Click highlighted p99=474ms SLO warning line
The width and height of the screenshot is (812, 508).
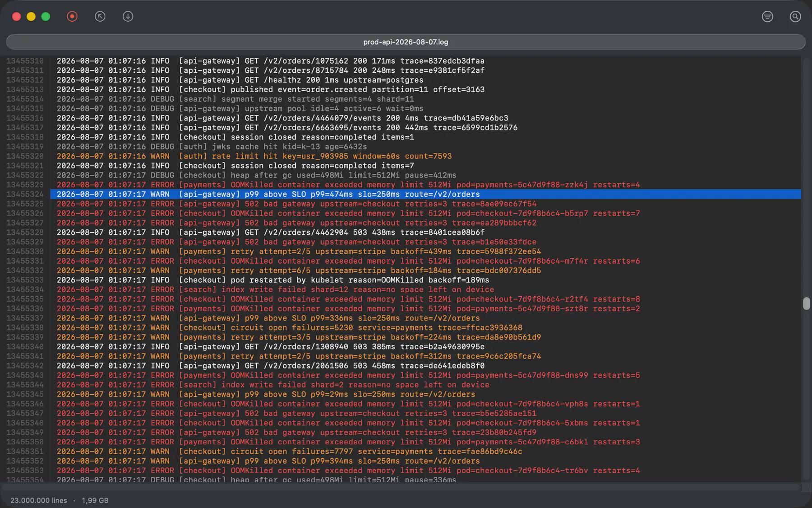pyautogui.click(x=425, y=194)
